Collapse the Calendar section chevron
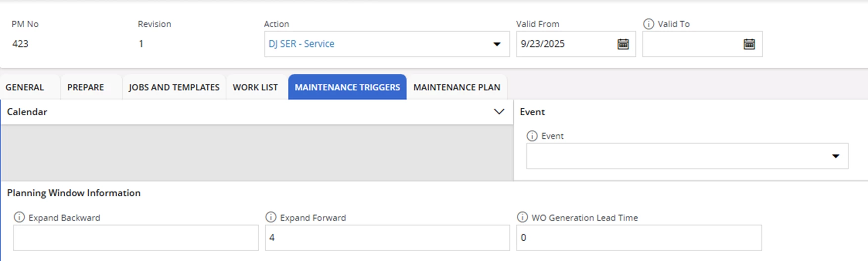Image resolution: width=868 pixels, height=261 pixels. [499, 112]
